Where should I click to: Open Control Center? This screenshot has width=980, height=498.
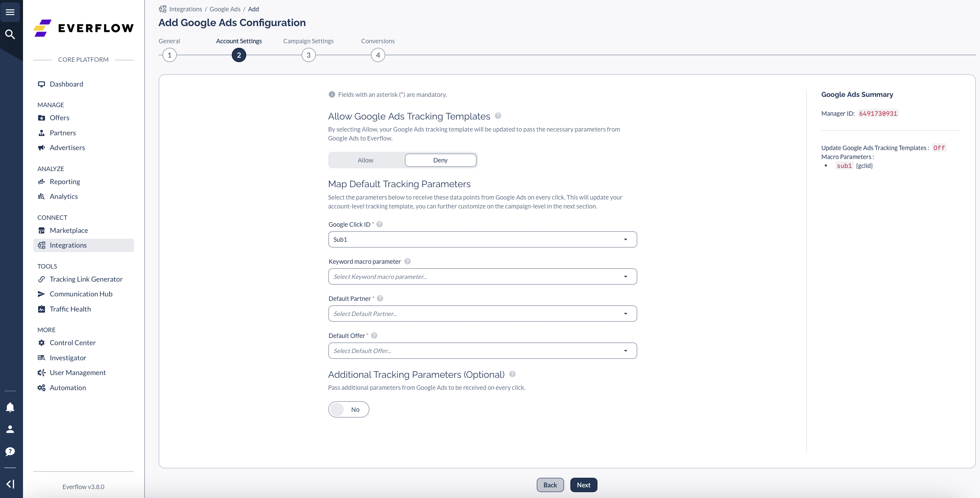[83, 343]
